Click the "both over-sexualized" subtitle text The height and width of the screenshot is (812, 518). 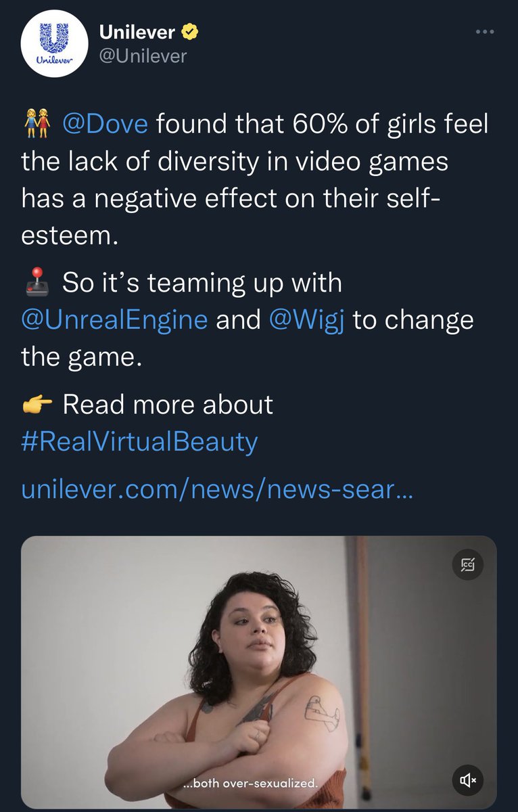point(251,783)
